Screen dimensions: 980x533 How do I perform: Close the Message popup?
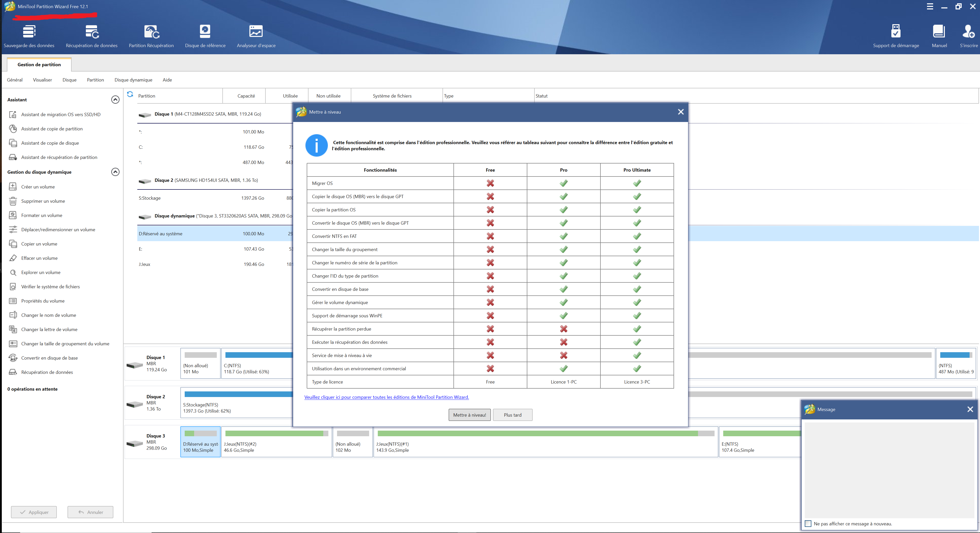[x=970, y=409]
